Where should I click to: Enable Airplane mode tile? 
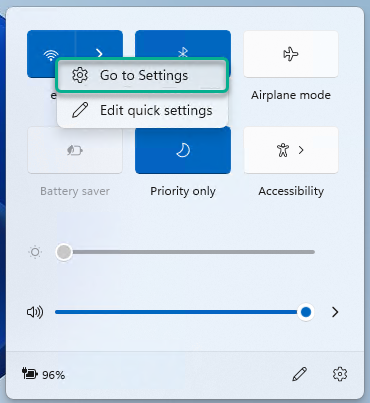tap(291, 54)
